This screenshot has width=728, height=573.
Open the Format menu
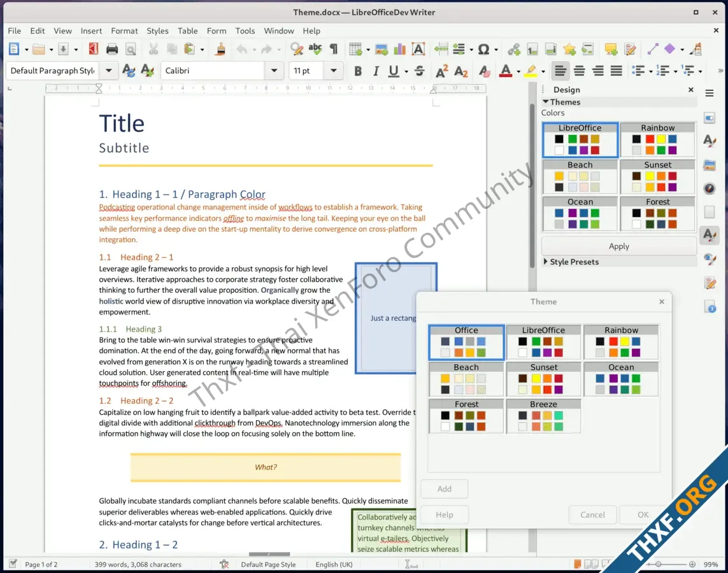click(x=124, y=31)
